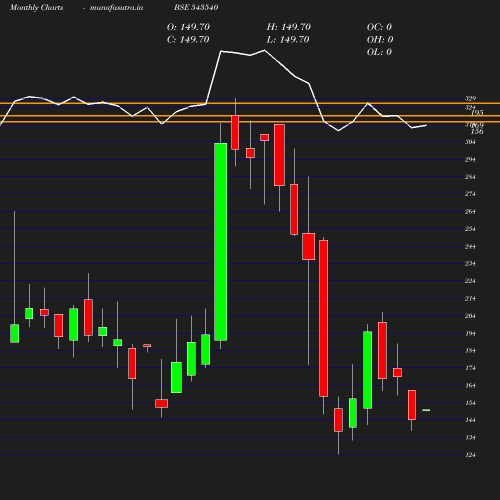Click the 174 price axis label
500x500 pixels.
tap(470, 368)
